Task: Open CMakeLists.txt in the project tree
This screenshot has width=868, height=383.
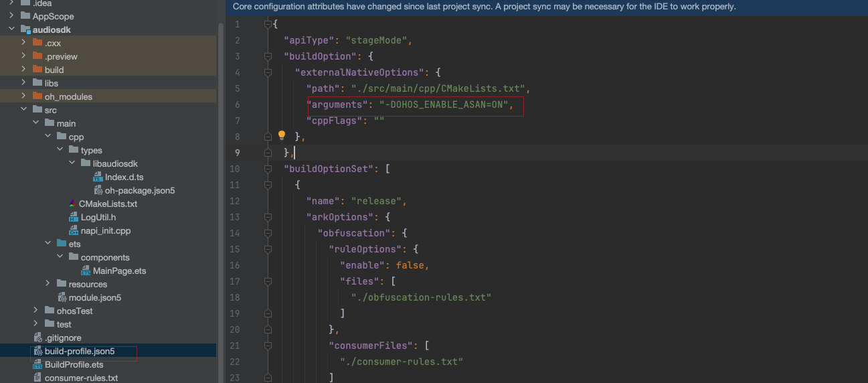Action: (108, 204)
